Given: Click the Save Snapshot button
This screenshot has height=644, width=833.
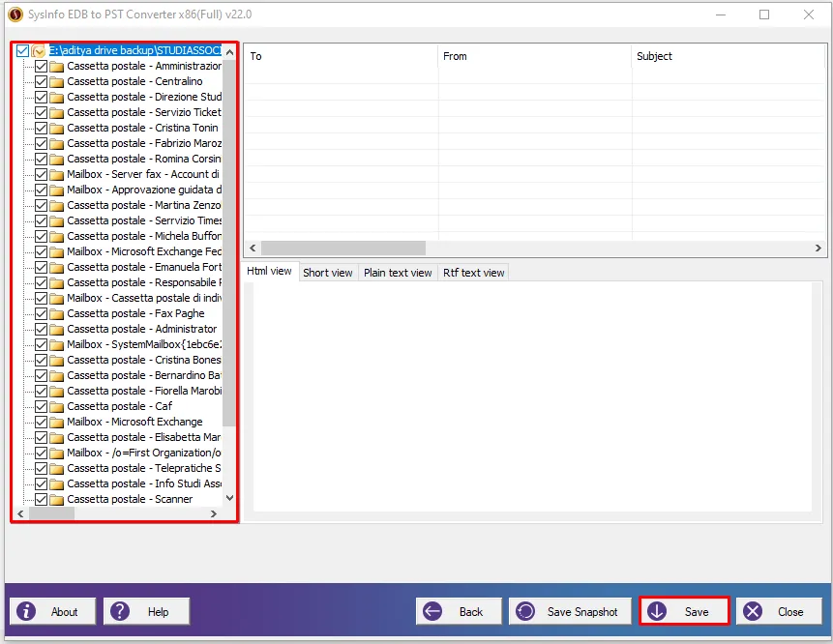Looking at the screenshot, I should pyautogui.click(x=571, y=612).
